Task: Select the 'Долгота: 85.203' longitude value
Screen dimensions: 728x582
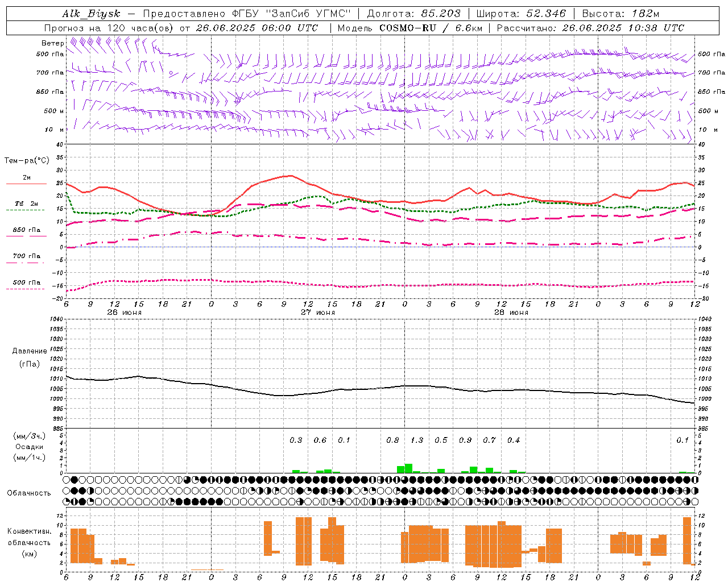Action: tap(414, 14)
